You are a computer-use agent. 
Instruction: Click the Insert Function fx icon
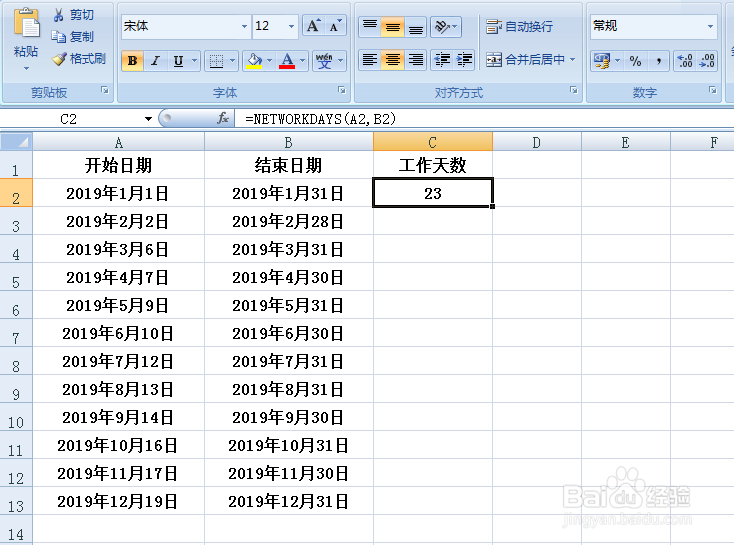pyautogui.click(x=223, y=118)
